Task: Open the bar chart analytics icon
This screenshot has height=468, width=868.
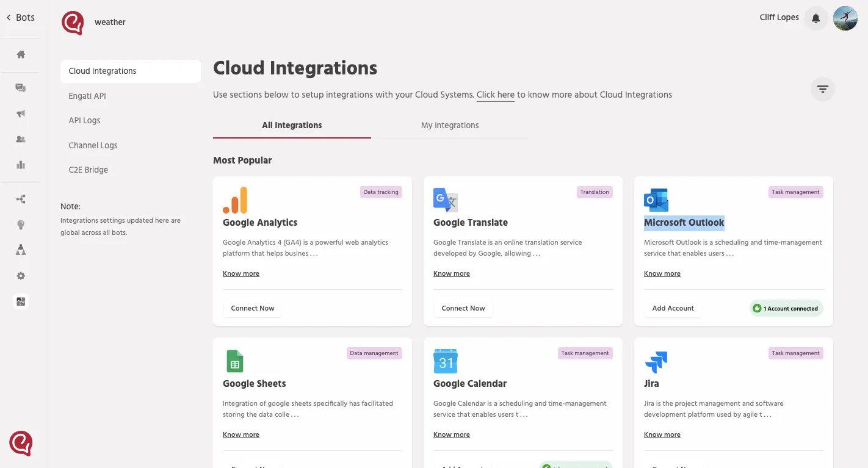Action: point(21,165)
